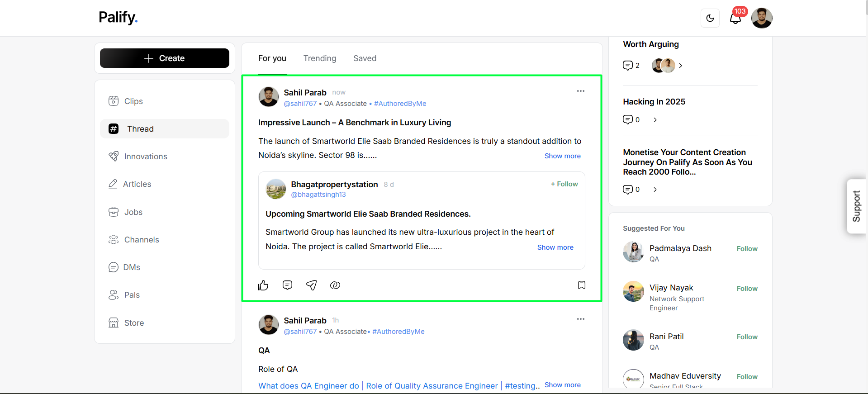Open Rani Patil's profile picture
The image size is (868, 394).
[633, 340]
